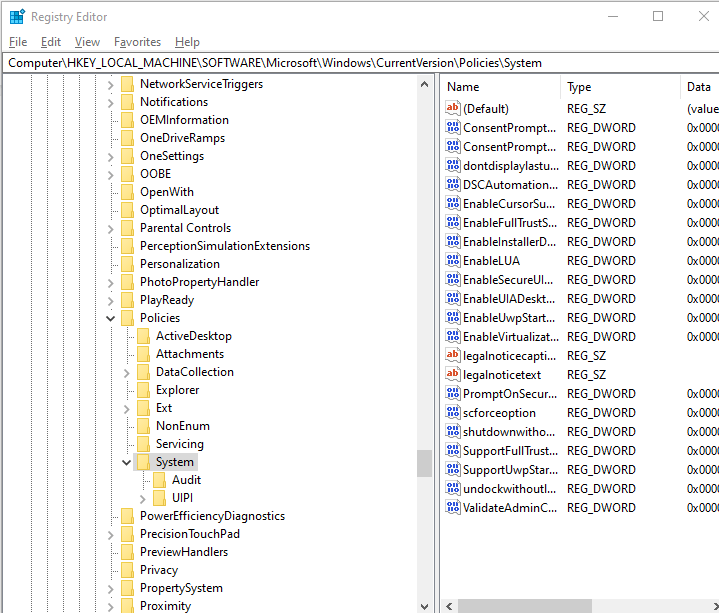Viewport: 719px width, 613px height.
Task: Select the undockwithoutl... value
Action: pos(509,489)
